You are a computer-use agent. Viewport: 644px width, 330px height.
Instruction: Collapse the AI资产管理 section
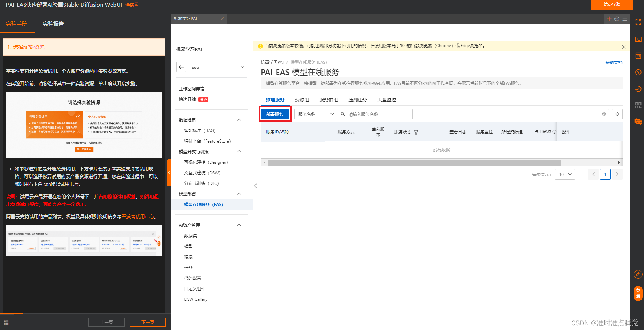[x=239, y=225]
